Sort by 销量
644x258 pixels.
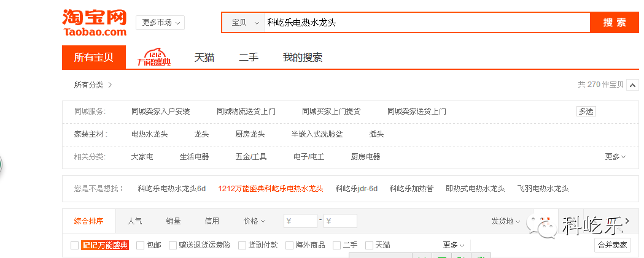(x=173, y=221)
